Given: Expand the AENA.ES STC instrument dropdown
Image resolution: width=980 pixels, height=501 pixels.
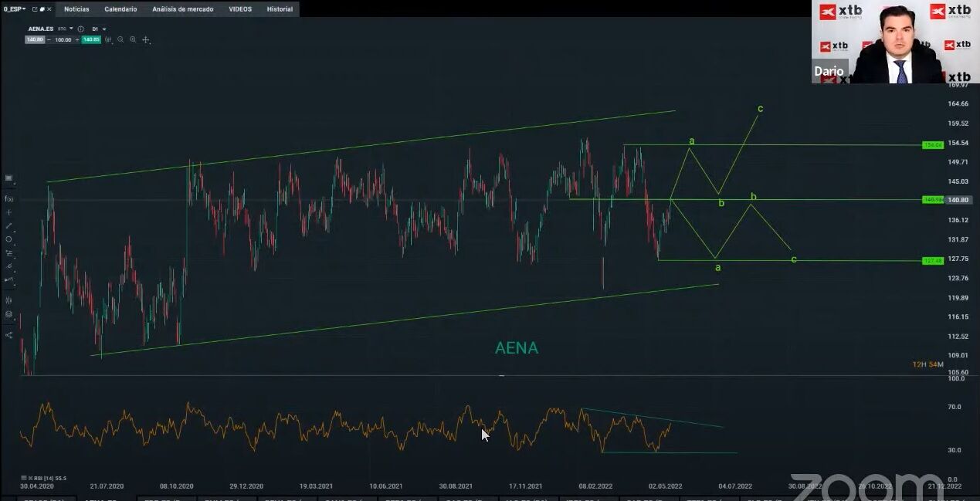Looking at the screenshot, I should [x=71, y=29].
